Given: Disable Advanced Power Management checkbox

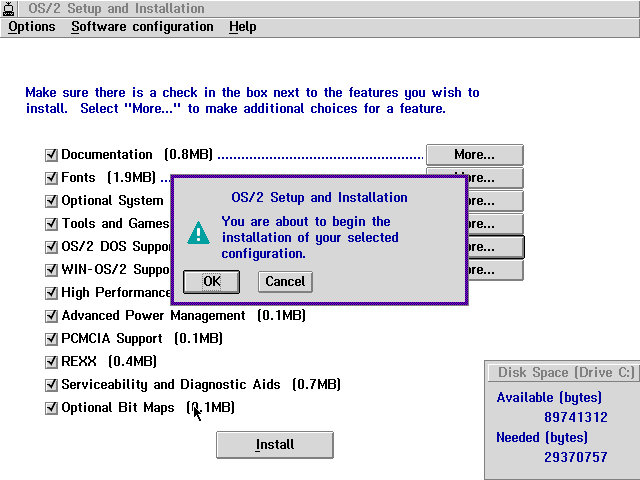Looking at the screenshot, I should pos(51,316).
